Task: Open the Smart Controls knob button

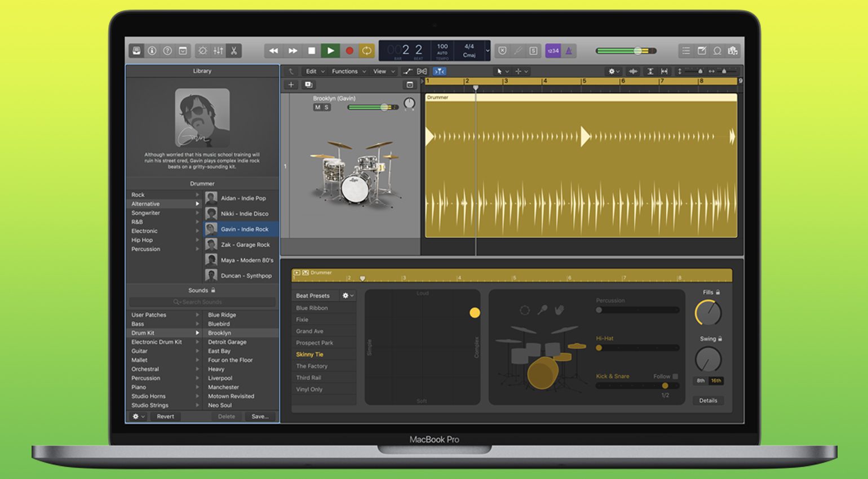Action: click(x=202, y=51)
